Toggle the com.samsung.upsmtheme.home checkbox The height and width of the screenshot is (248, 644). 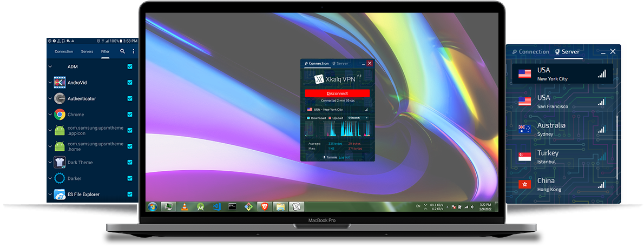point(130,146)
